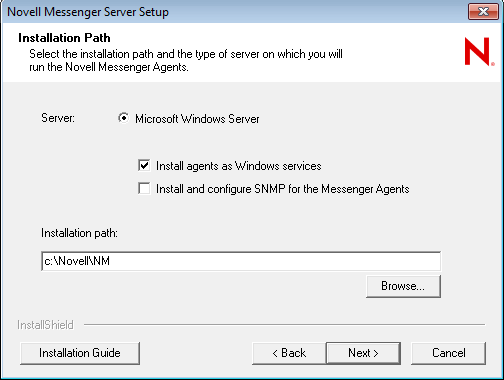The image size is (504, 380).
Task: Close the Novell Messenger Server Setup window
Action: point(483,12)
